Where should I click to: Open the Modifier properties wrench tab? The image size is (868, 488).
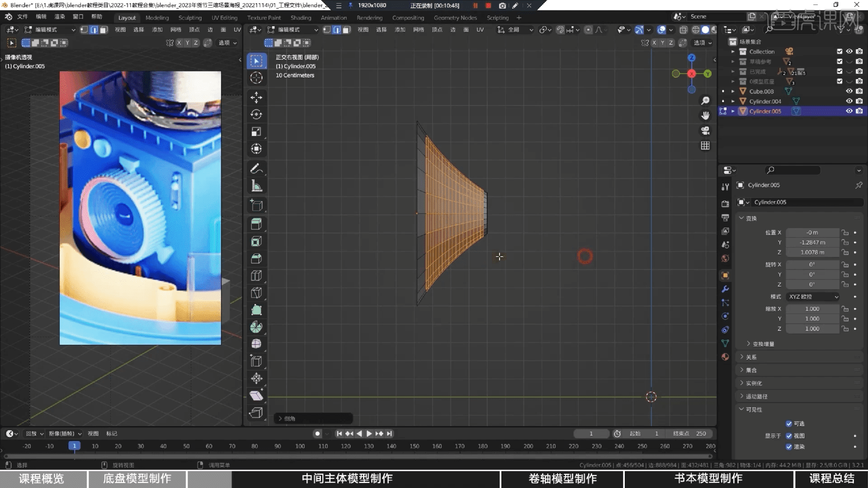coord(725,289)
